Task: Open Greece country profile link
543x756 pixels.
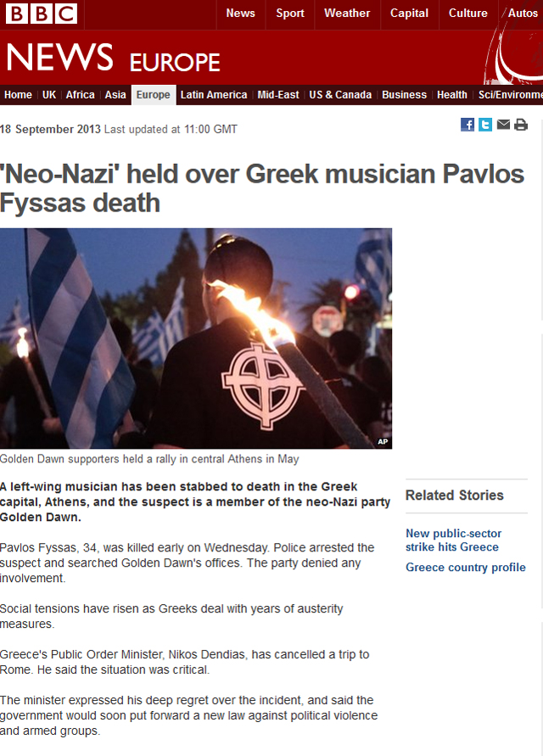Action: click(465, 568)
